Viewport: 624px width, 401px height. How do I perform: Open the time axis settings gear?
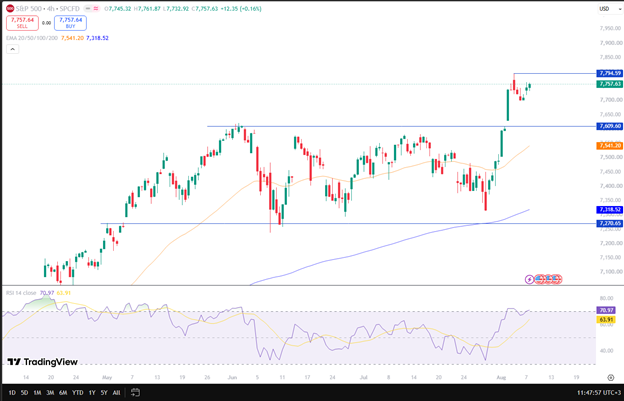tap(610, 377)
